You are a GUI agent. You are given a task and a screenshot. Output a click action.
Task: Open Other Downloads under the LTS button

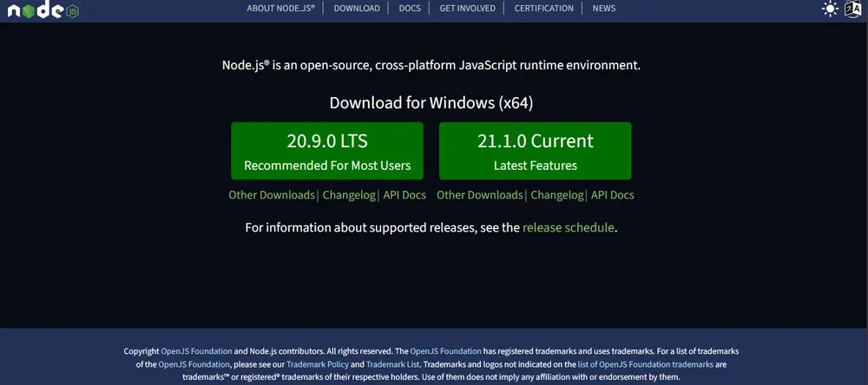coord(272,195)
